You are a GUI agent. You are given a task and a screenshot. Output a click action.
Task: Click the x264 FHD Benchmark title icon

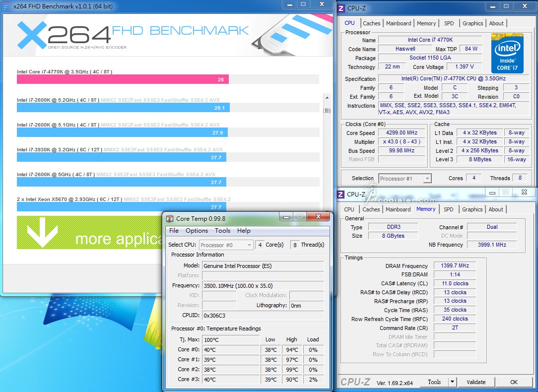pos(7,6)
